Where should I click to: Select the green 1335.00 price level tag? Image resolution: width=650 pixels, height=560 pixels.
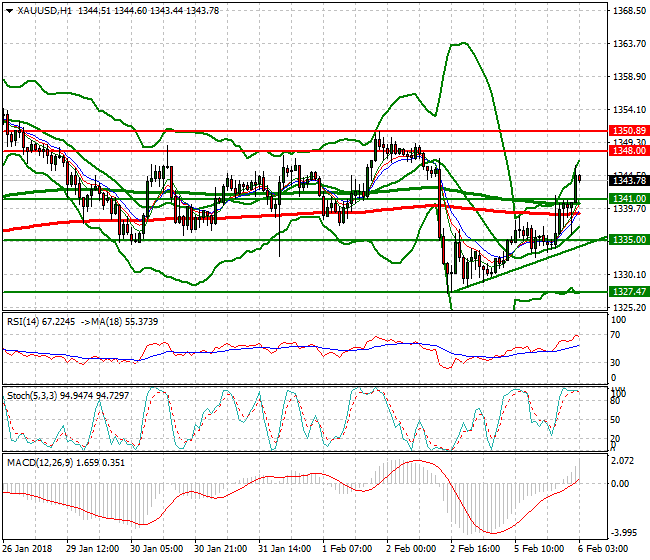[628, 240]
